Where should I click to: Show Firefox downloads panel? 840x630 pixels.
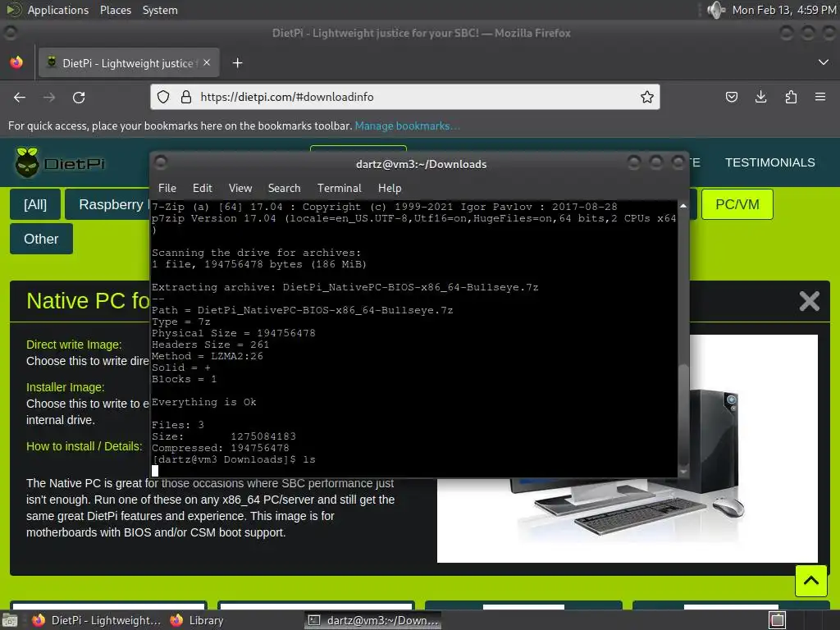[x=760, y=97]
